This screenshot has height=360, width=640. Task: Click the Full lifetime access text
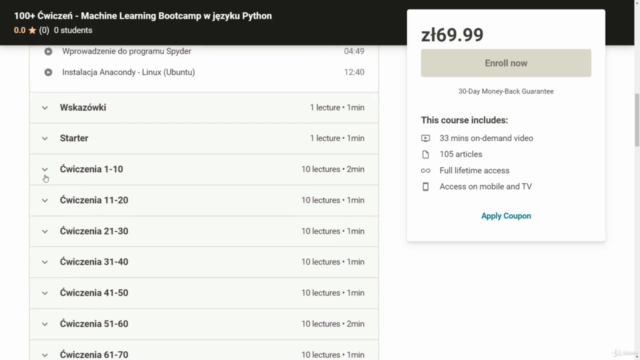[x=474, y=171]
